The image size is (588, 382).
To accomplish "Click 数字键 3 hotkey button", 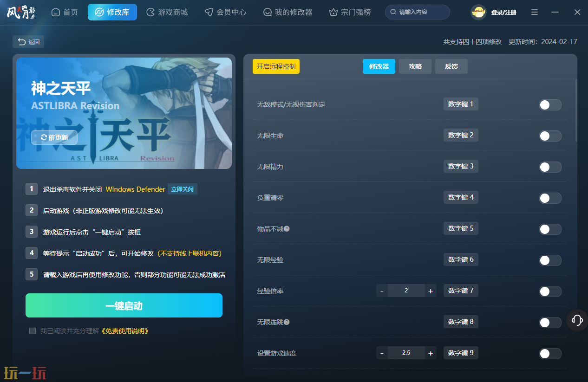I will click(461, 166).
